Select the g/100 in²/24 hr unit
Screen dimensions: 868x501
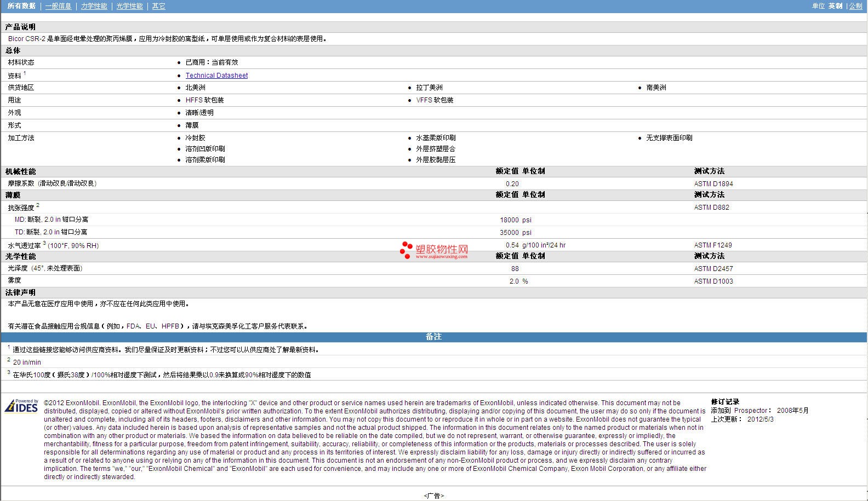(x=544, y=245)
